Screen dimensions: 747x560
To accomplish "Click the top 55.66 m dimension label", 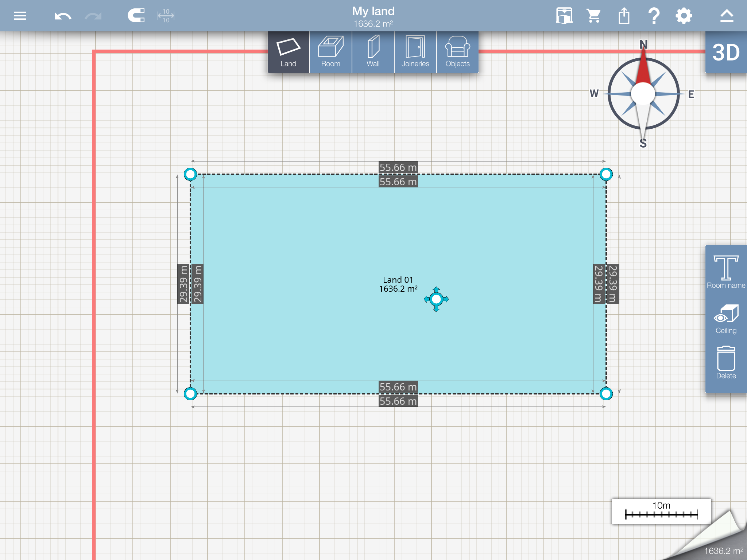I will [398, 167].
